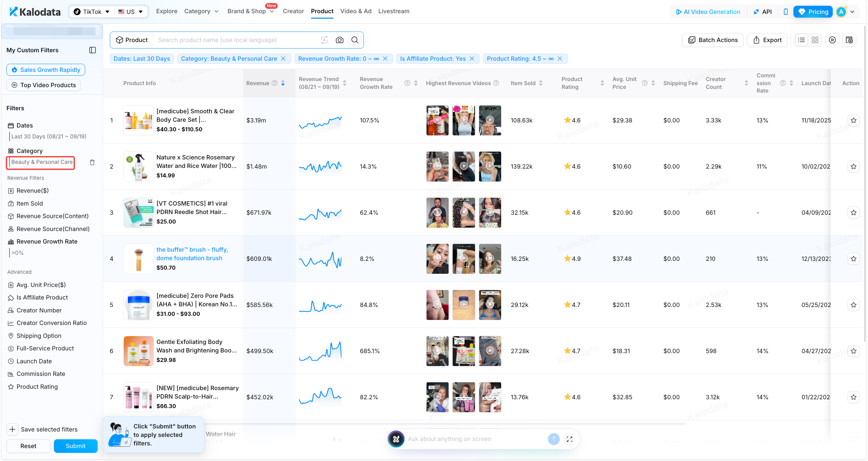The width and height of the screenshot is (868, 461).
Task: Sort table by Item Sold column
Action: tap(541, 83)
